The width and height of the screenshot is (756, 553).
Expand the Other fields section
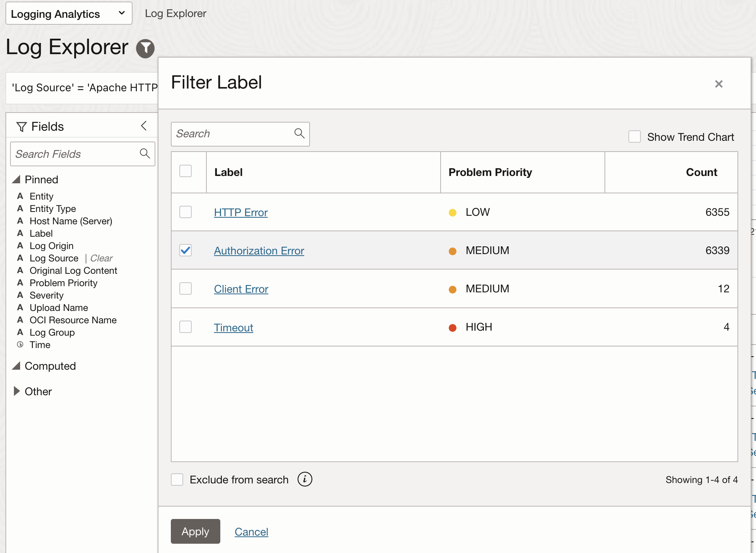tap(17, 391)
